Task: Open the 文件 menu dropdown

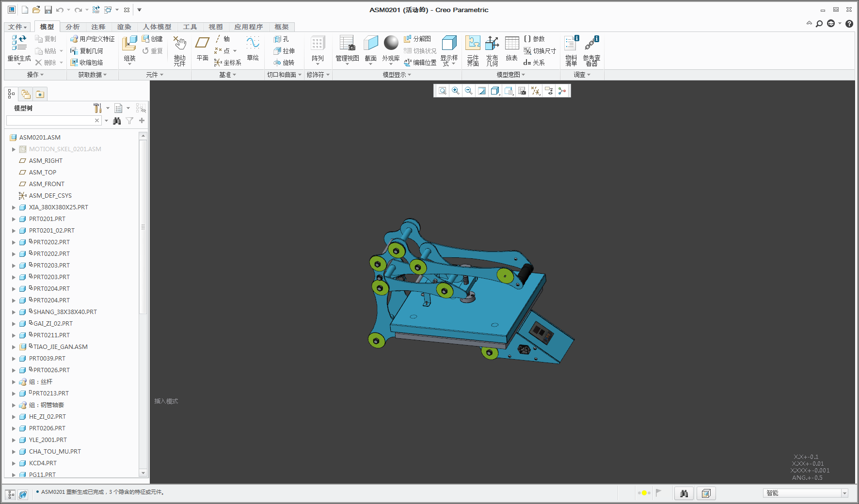Action: pos(17,27)
